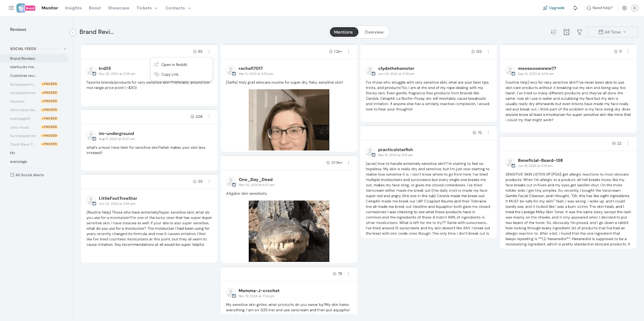This screenshot has height=321, width=644.
Task: Open the rachel17017 selfie image
Action: coord(289,120)
